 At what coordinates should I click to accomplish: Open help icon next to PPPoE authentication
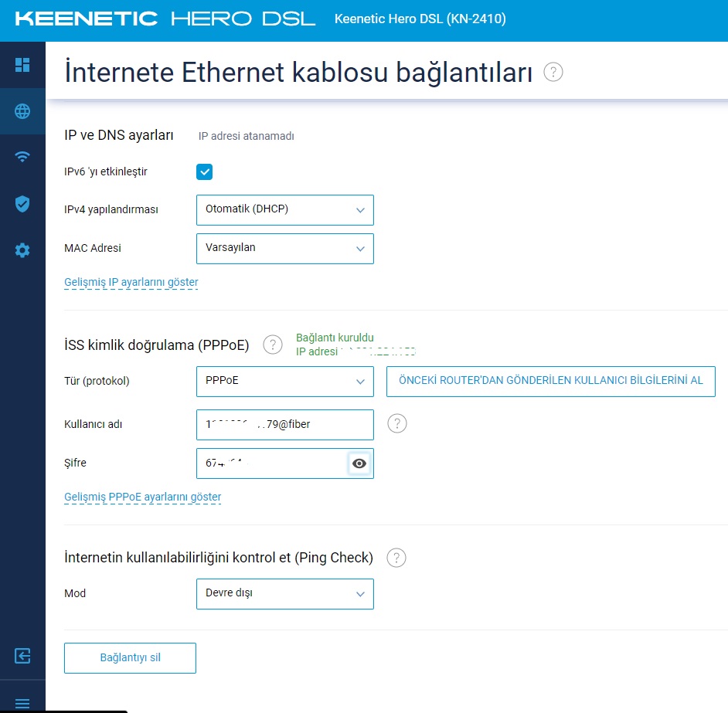coord(273,345)
